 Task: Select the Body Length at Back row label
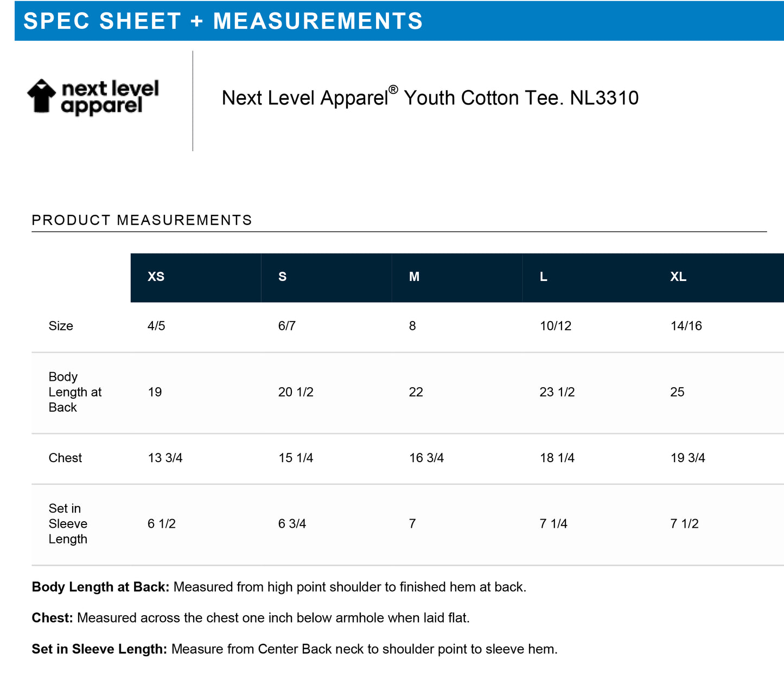pyautogui.click(x=75, y=392)
